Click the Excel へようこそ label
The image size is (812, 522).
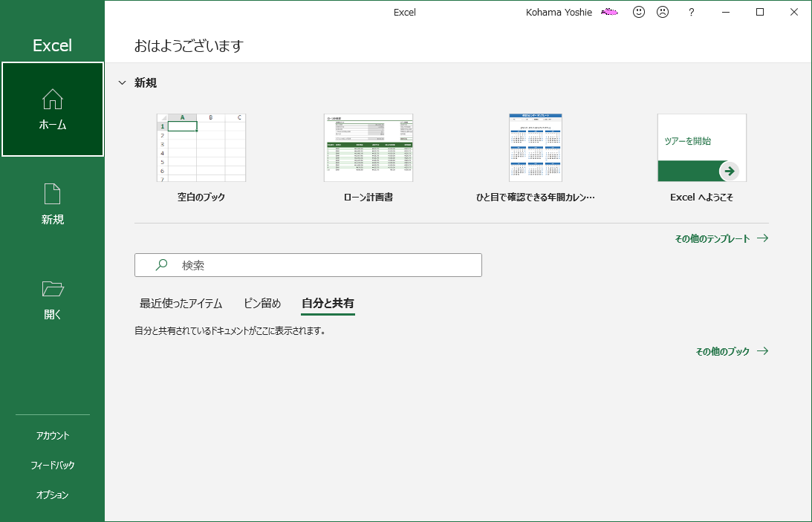click(x=702, y=197)
